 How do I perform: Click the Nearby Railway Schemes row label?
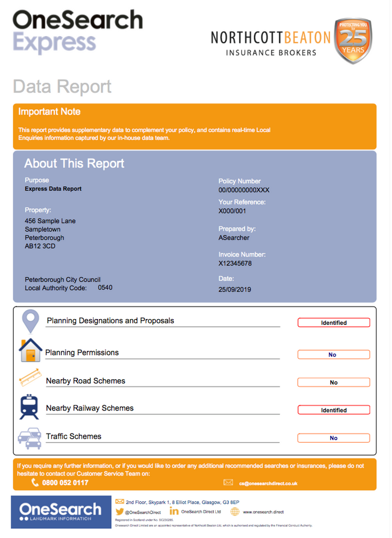click(x=90, y=408)
